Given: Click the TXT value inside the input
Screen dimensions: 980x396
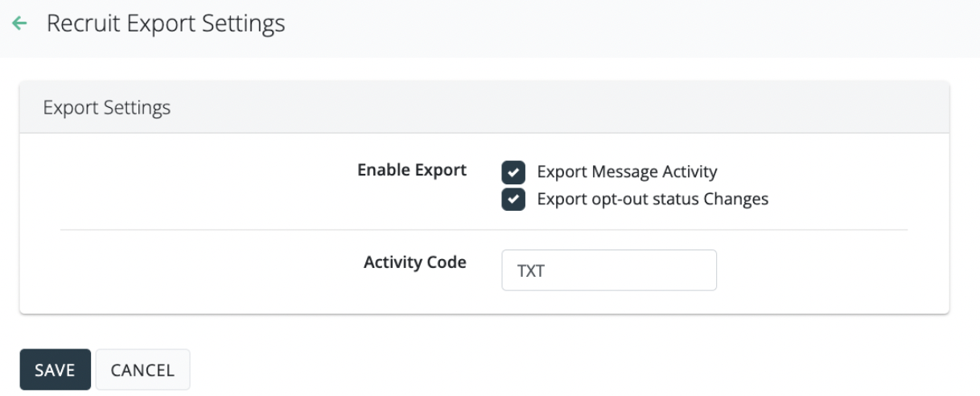Looking at the screenshot, I should (531, 271).
